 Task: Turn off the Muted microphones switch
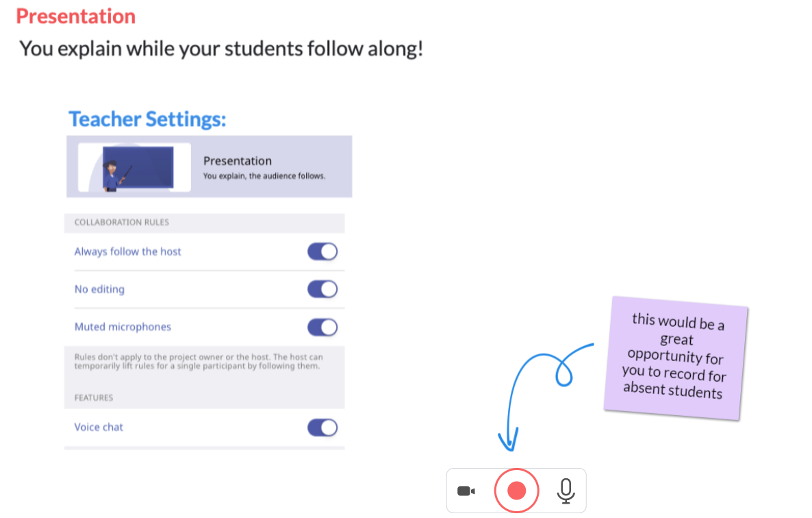click(x=322, y=328)
